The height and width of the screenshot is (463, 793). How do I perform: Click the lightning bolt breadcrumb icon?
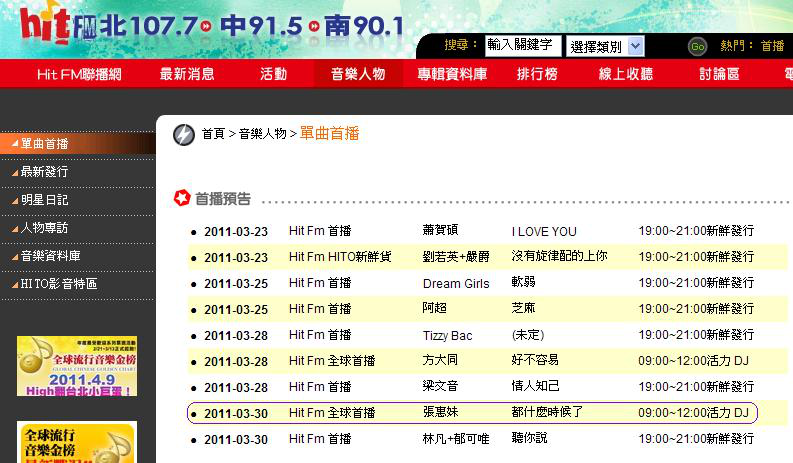tap(184, 135)
